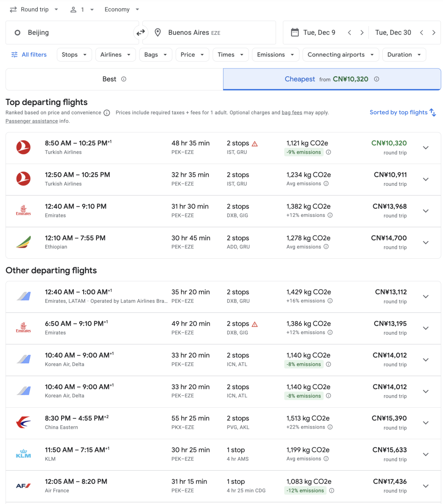
Task: Click warning triangle on 48 hr 35 min flight
Action: [255, 144]
